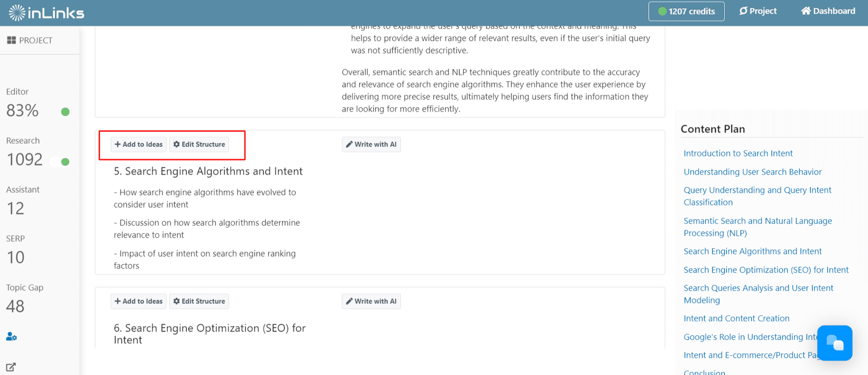Open Introduction to Search Intent link
868x375 pixels.
pyautogui.click(x=738, y=154)
